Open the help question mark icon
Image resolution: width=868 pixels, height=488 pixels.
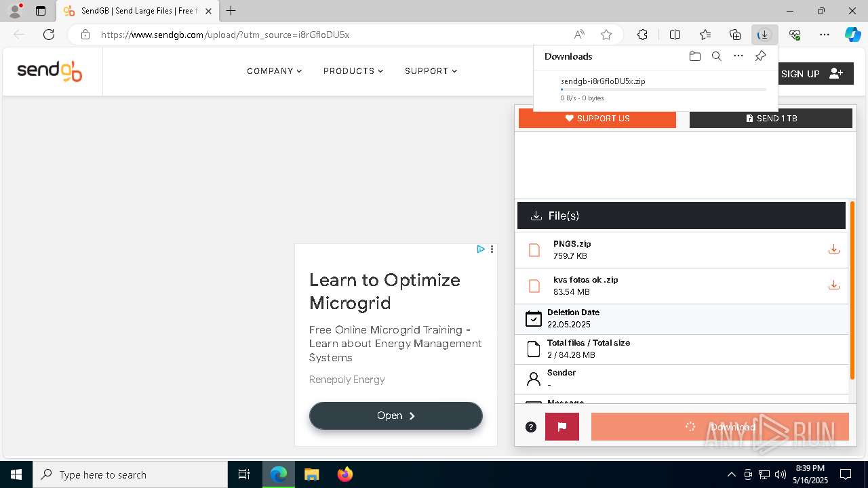click(x=531, y=427)
